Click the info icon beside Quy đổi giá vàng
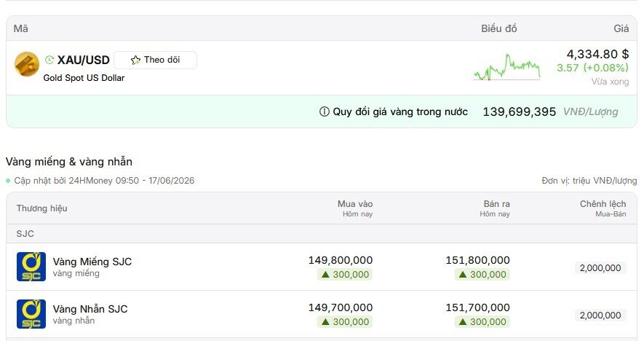Image resolution: width=644 pixels, height=341 pixels. 324,111
